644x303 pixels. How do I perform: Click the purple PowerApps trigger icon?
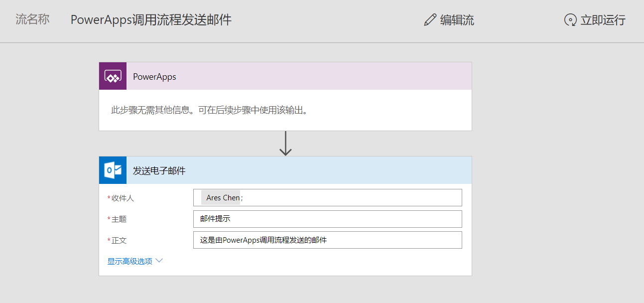113,76
